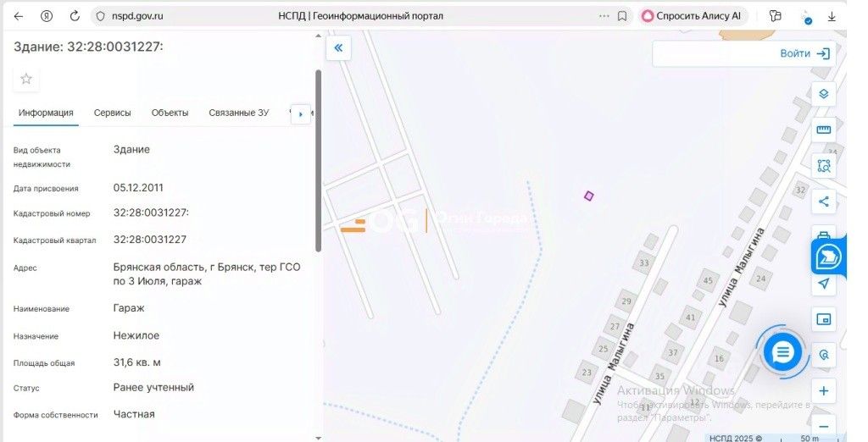Screen dimensions: 868x442
Task: Click the Нежилое purpose value
Action: [136, 336]
